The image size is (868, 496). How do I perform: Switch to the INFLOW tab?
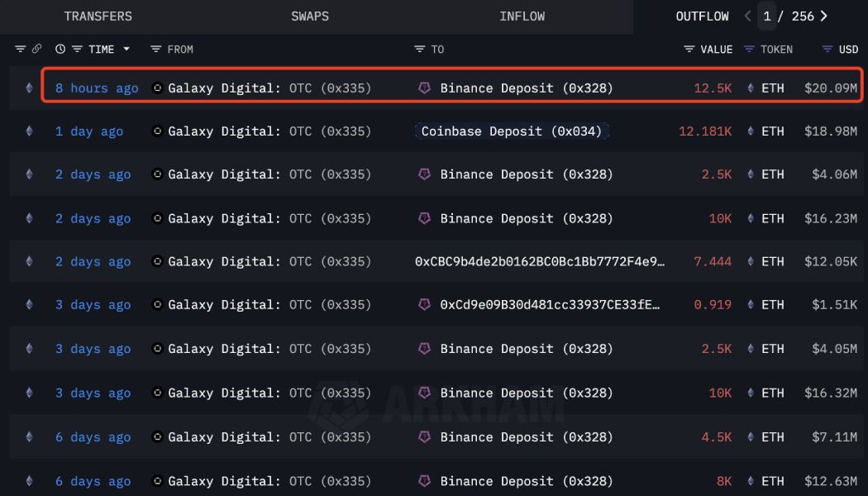coord(522,17)
